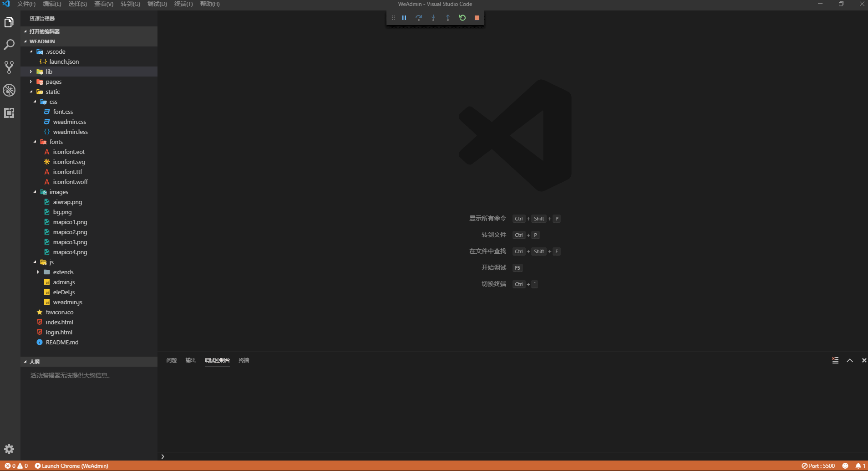This screenshot has height=471, width=868.
Task: Collapse the fonts folder
Action: [56, 142]
